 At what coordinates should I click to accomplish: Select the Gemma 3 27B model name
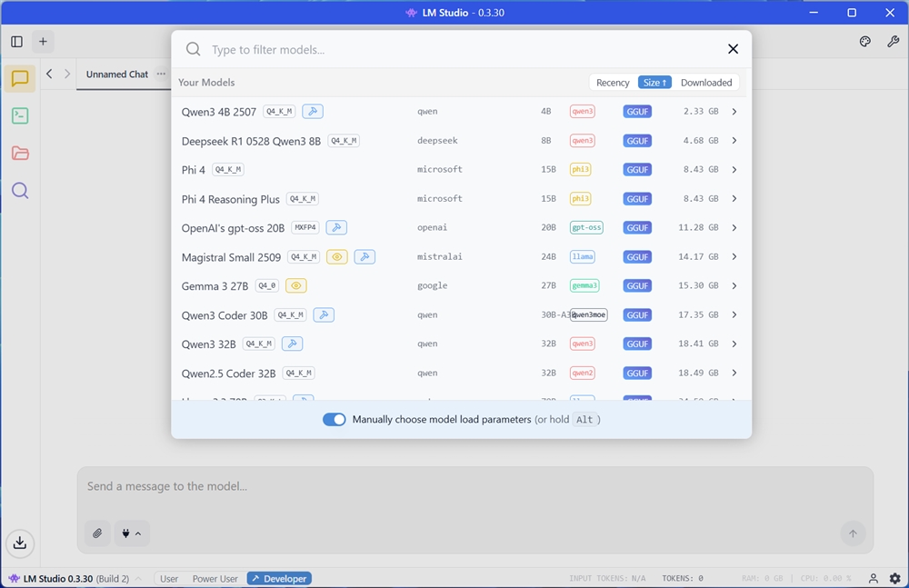point(215,286)
